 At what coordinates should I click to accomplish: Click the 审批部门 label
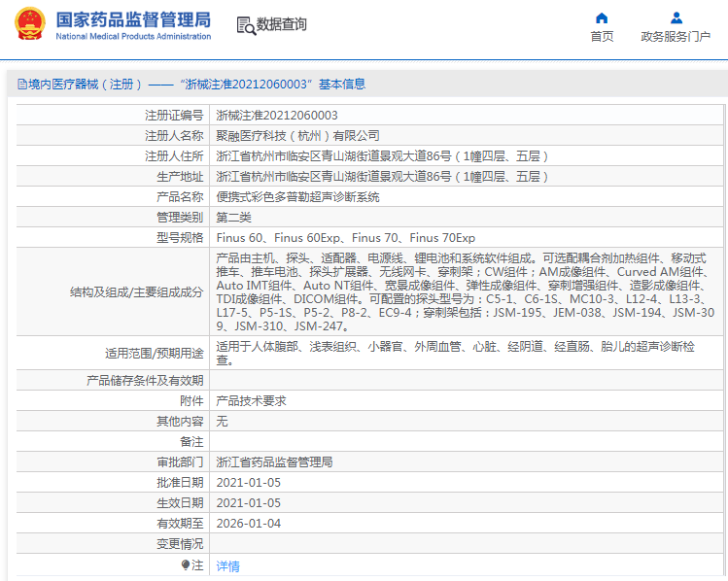[x=180, y=462]
